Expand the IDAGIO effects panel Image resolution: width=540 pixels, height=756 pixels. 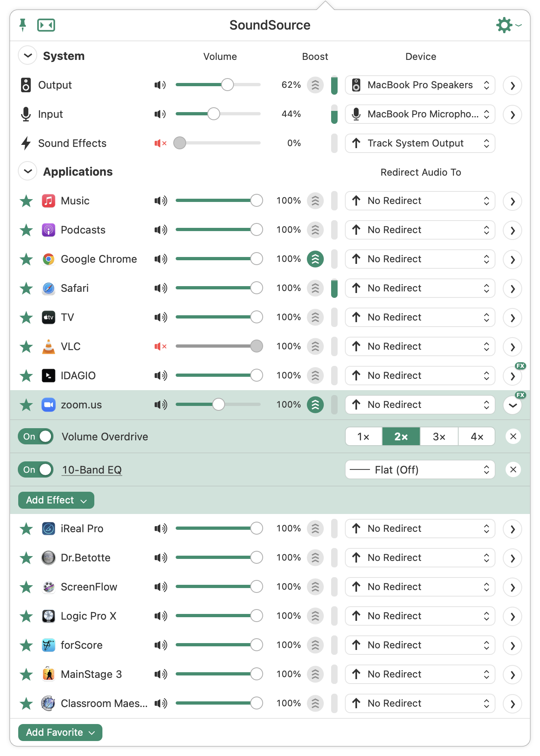click(512, 376)
